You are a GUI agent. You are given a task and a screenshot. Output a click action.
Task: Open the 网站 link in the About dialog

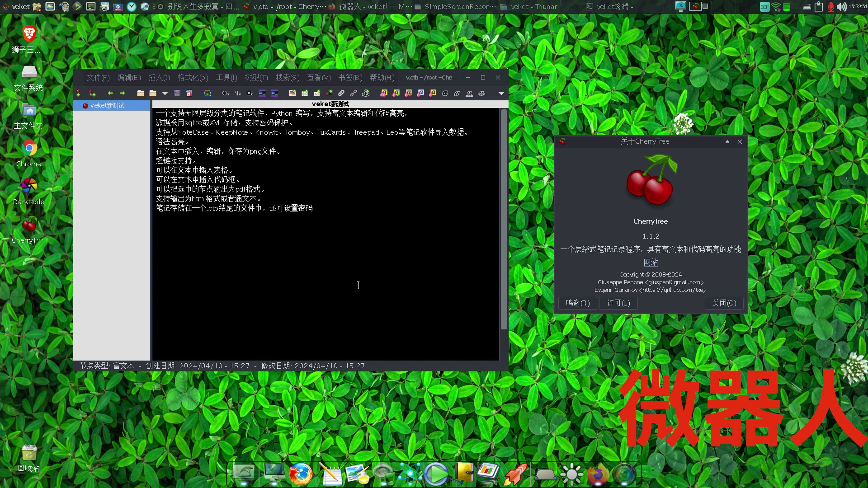(x=651, y=262)
